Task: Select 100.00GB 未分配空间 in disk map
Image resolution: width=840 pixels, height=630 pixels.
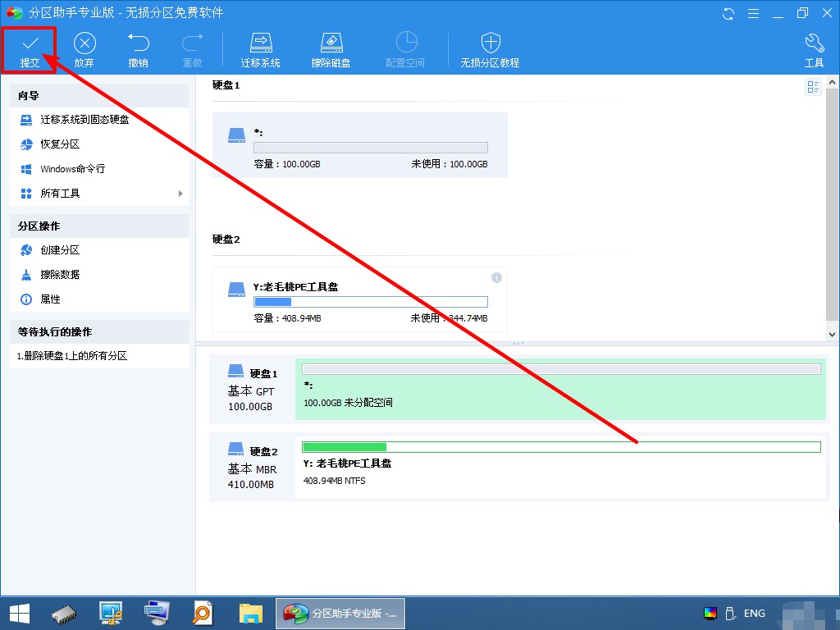Action: (560, 389)
